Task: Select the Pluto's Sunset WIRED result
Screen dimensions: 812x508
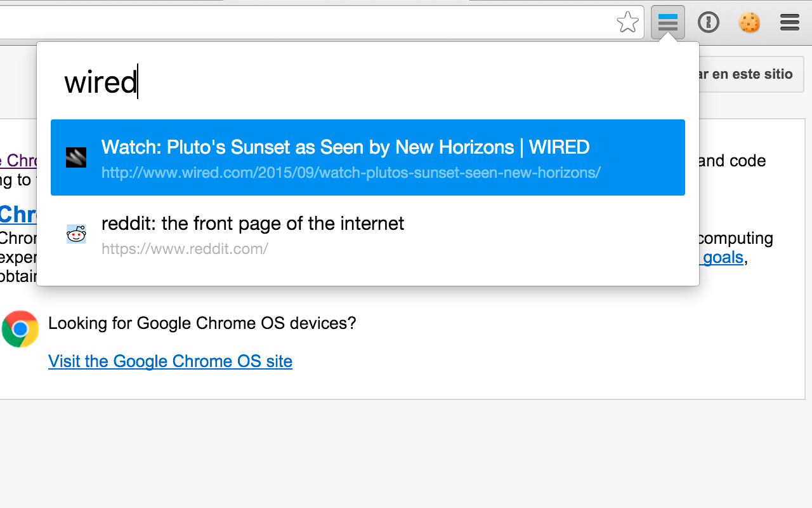Action: (x=368, y=157)
